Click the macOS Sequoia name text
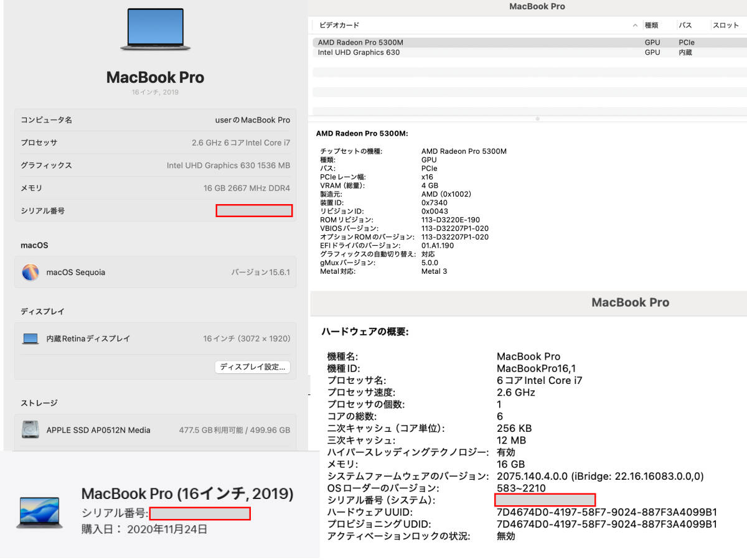The image size is (747, 560). pyautogui.click(x=76, y=273)
